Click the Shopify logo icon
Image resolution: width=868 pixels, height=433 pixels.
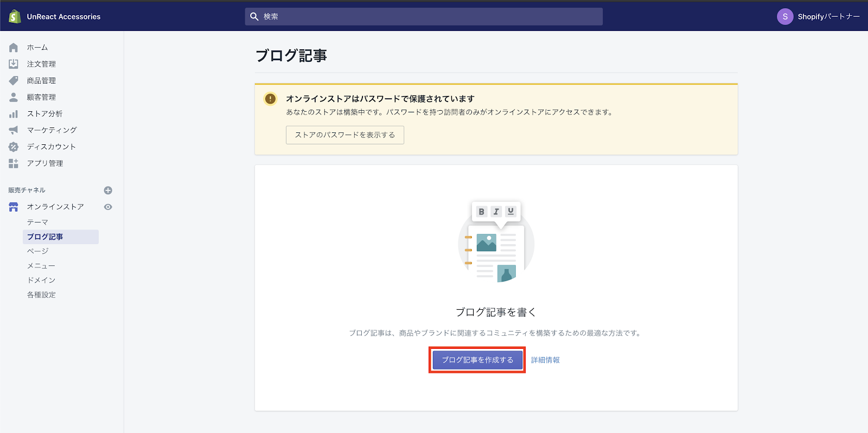pyautogui.click(x=15, y=16)
